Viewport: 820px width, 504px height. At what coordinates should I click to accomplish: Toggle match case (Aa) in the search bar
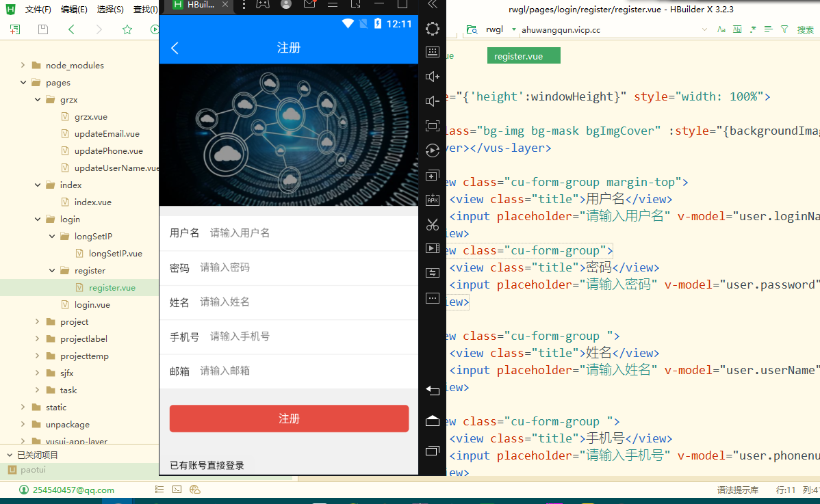pos(722,29)
